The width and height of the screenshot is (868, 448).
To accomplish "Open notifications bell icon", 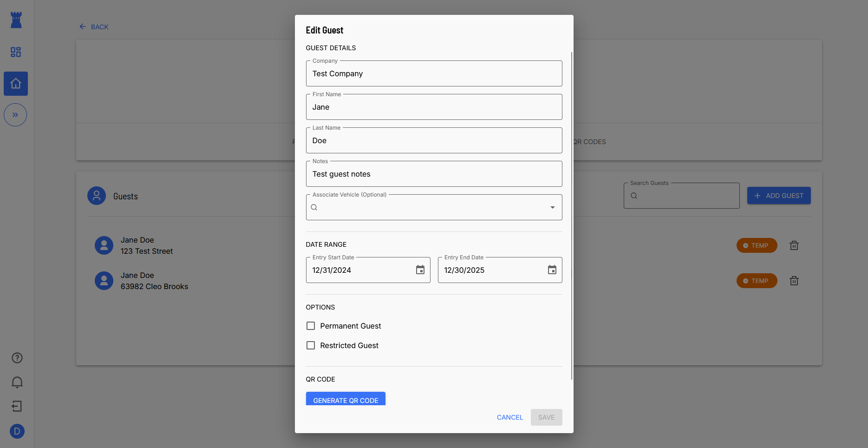I will (x=17, y=382).
